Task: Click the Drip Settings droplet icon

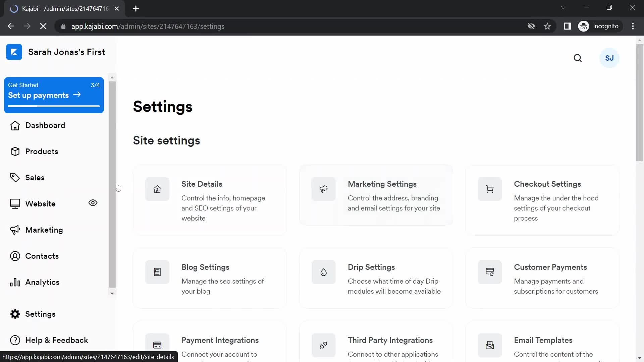Action: pyautogui.click(x=323, y=272)
